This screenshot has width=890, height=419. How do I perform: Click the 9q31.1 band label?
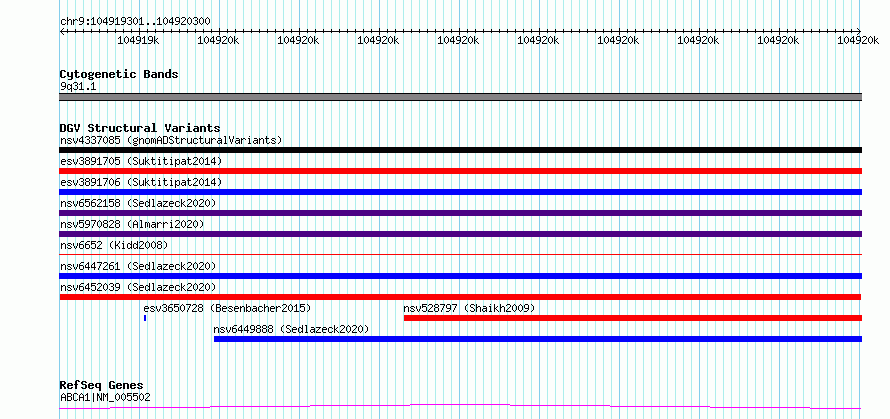(78, 86)
